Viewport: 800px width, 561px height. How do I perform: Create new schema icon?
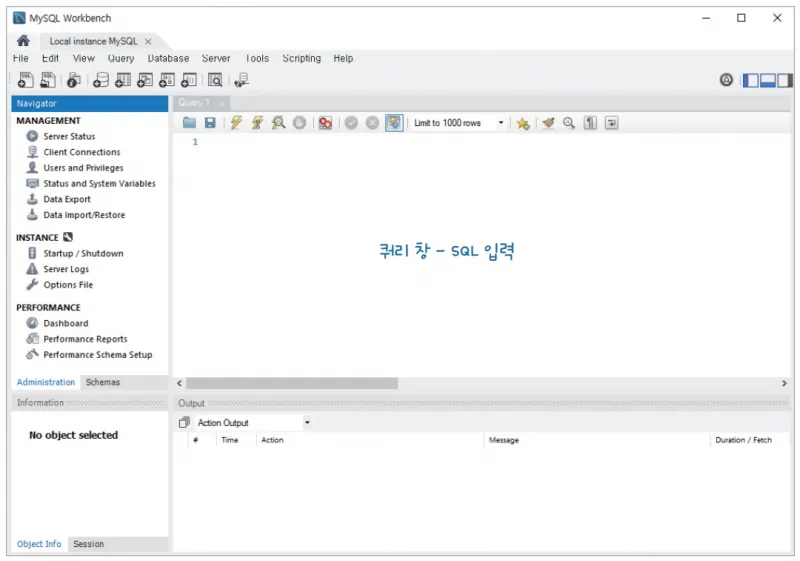click(101, 80)
